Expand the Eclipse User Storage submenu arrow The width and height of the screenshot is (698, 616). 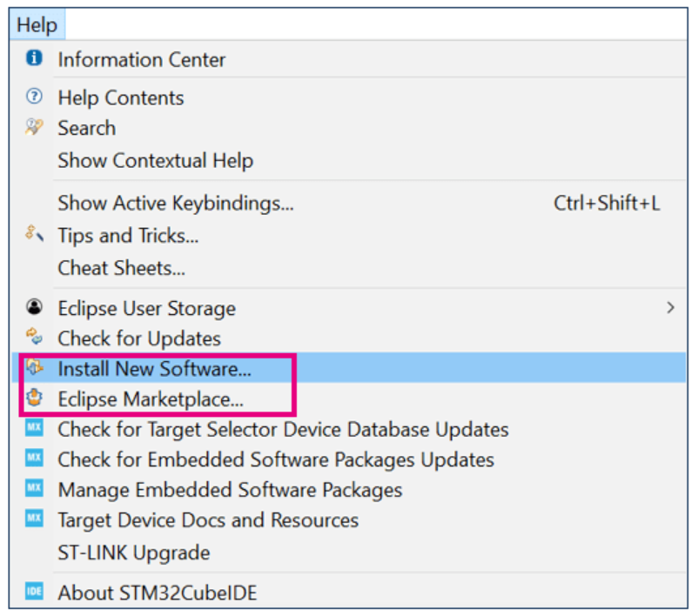(x=670, y=307)
